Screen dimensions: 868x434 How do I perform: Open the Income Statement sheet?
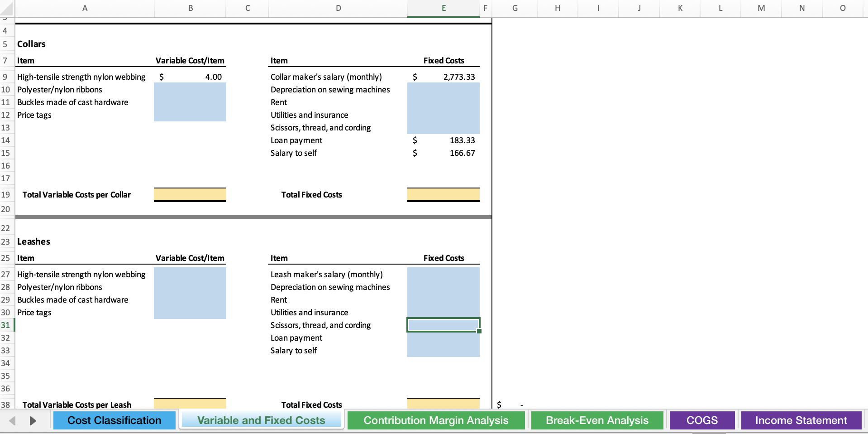(x=801, y=420)
